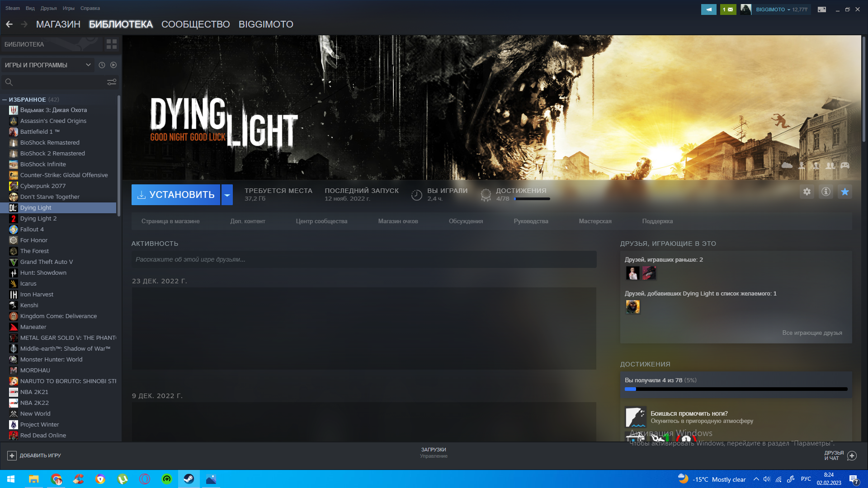This screenshot has width=868, height=488.
Task: Open the Справка menu
Action: pos(90,8)
